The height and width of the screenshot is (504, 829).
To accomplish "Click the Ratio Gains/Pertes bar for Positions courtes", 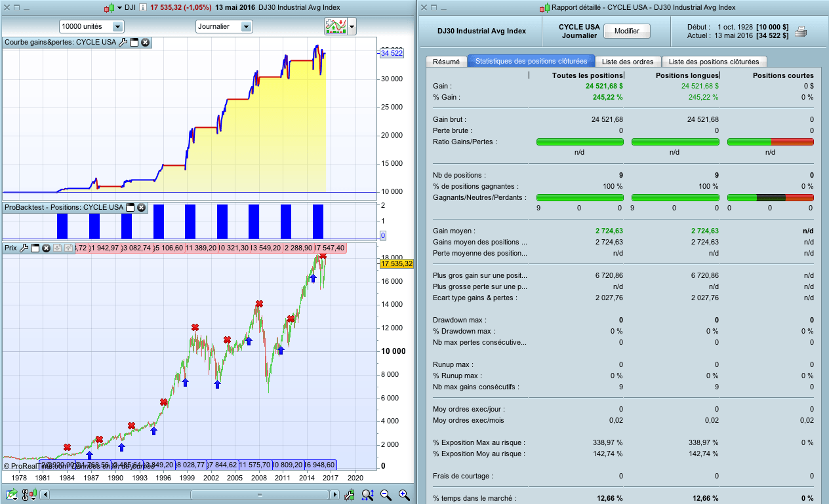I will coord(771,142).
